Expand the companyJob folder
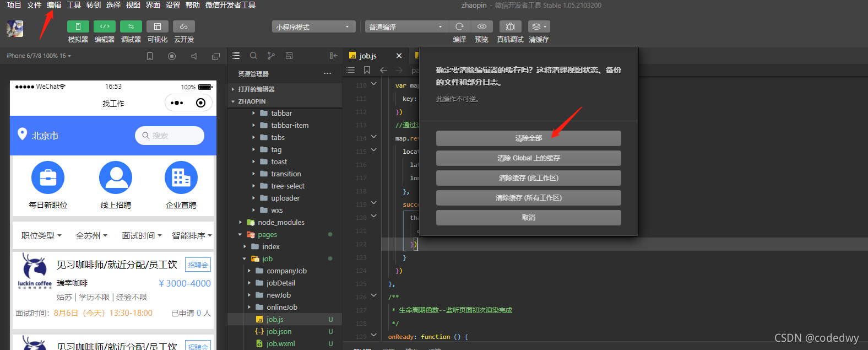Viewport: 868px width, 350px height. coord(285,271)
